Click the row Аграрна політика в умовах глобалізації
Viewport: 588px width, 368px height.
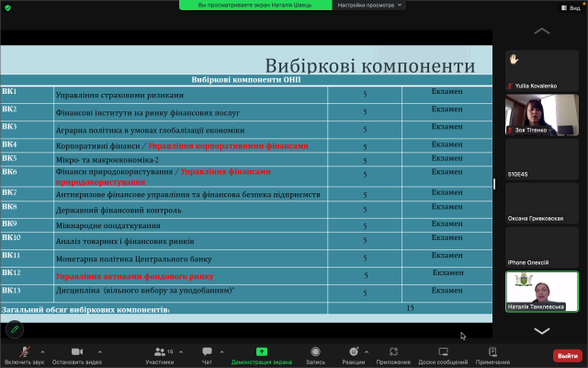click(x=246, y=131)
